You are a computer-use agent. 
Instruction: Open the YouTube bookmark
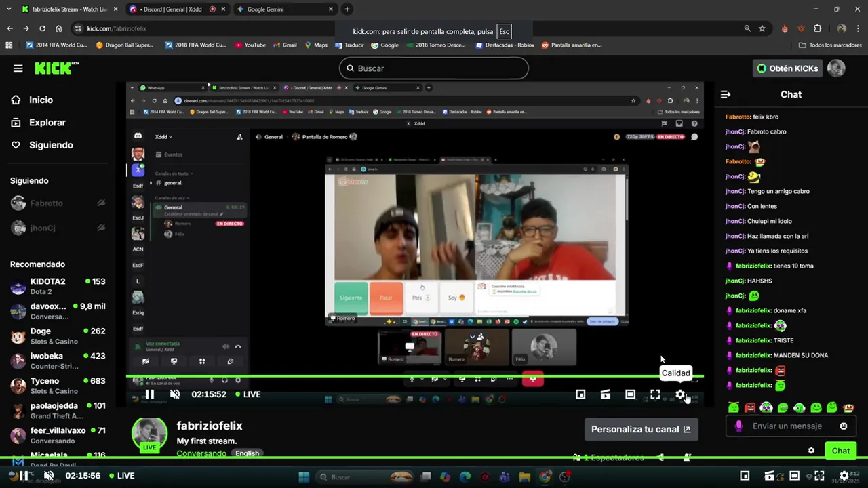[250, 45]
